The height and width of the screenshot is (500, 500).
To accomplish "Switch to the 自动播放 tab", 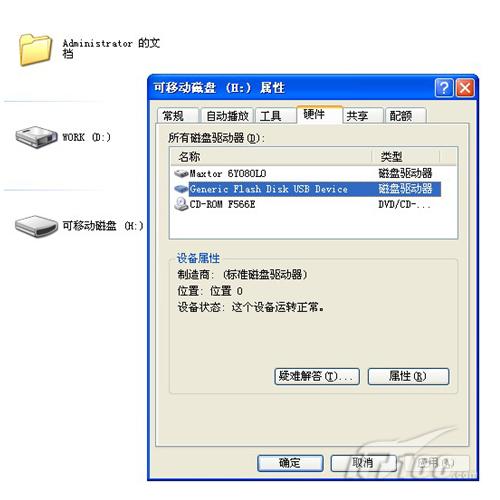I will (x=227, y=116).
